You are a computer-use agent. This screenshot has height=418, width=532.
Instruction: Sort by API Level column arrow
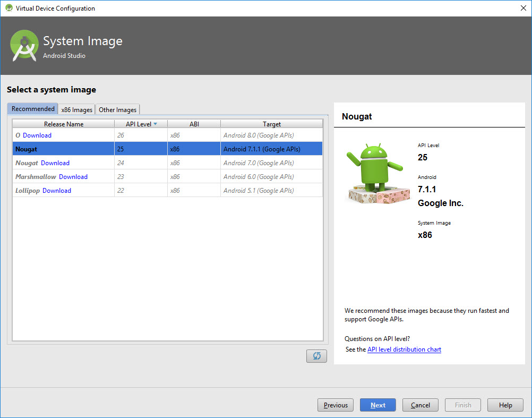(x=155, y=124)
